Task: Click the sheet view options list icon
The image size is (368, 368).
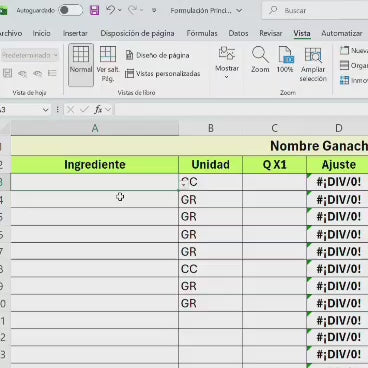Action: [x=52, y=73]
